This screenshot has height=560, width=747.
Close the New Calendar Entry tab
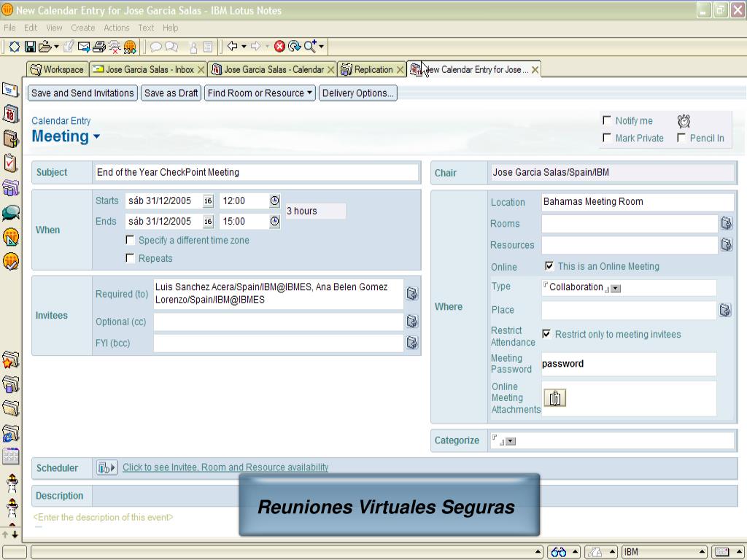(x=535, y=70)
